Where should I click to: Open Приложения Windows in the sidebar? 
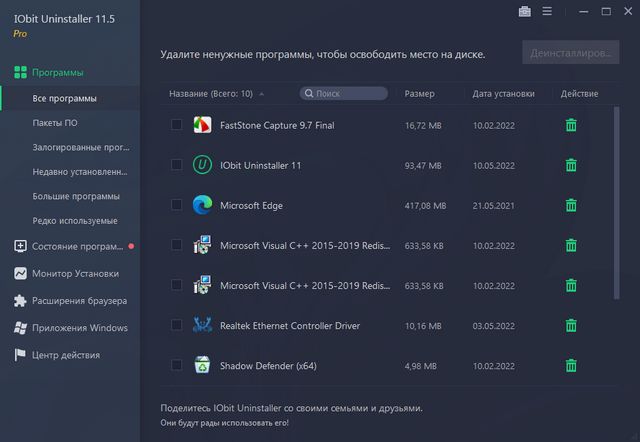pyautogui.click(x=79, y=327)
